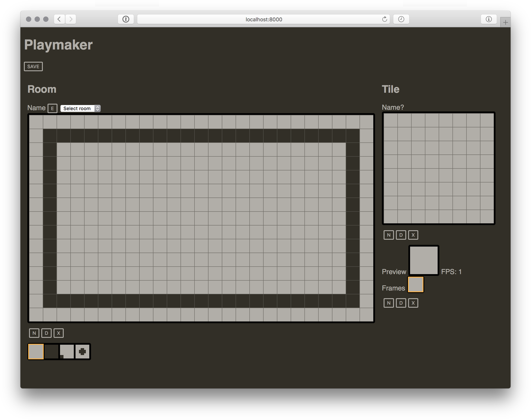Select the tile with the dark corner in the palette

click(67, 351)
